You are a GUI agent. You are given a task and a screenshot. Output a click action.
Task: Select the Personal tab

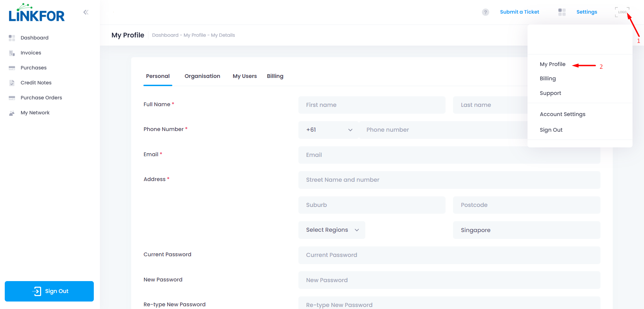click(158, 76)
